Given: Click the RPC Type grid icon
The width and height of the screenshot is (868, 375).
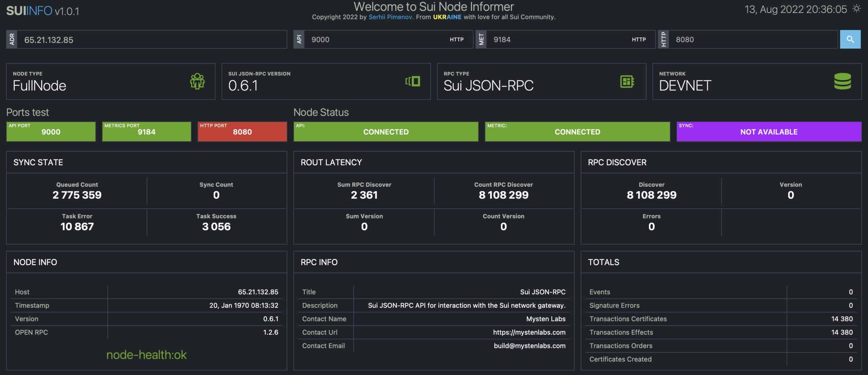Looking at the screenshot, I should (x=627, y=81).
